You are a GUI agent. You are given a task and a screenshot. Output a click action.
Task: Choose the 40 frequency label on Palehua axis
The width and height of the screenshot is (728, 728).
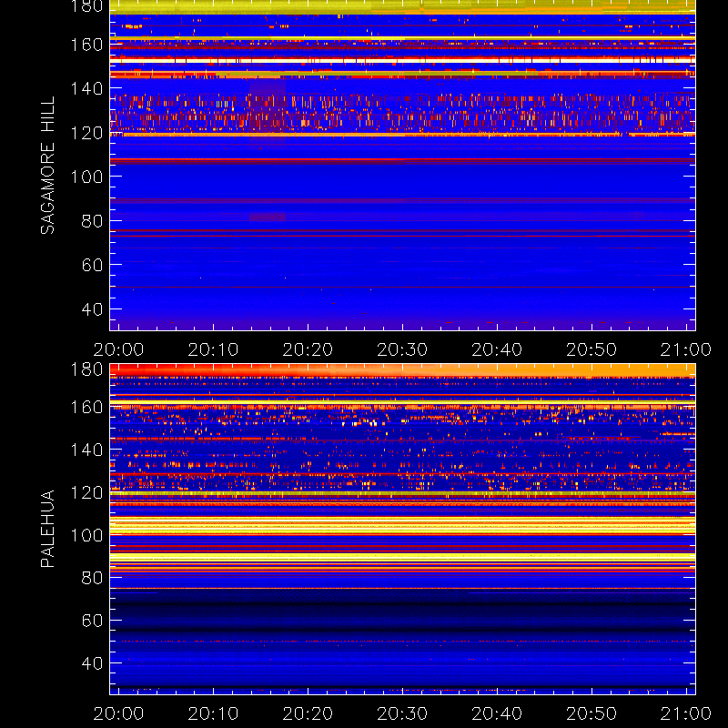click(92, 663)
